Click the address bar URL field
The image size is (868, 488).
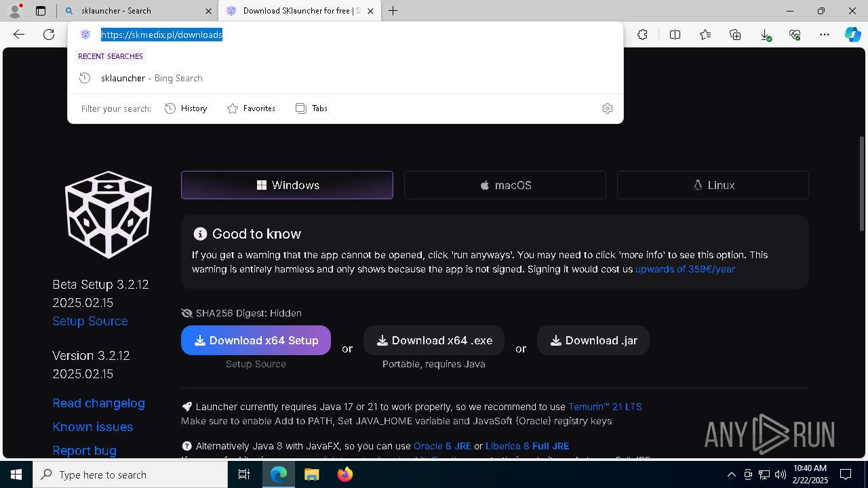point(345,35)
